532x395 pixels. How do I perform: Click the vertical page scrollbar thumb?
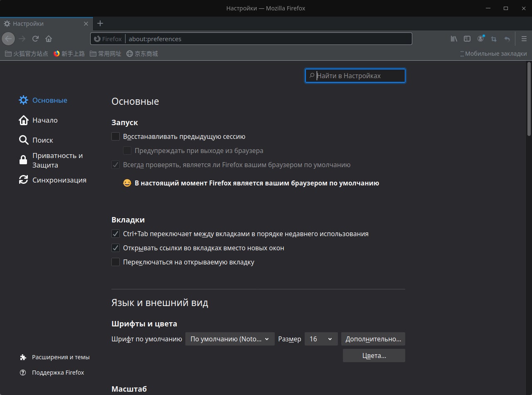point(529,99)
